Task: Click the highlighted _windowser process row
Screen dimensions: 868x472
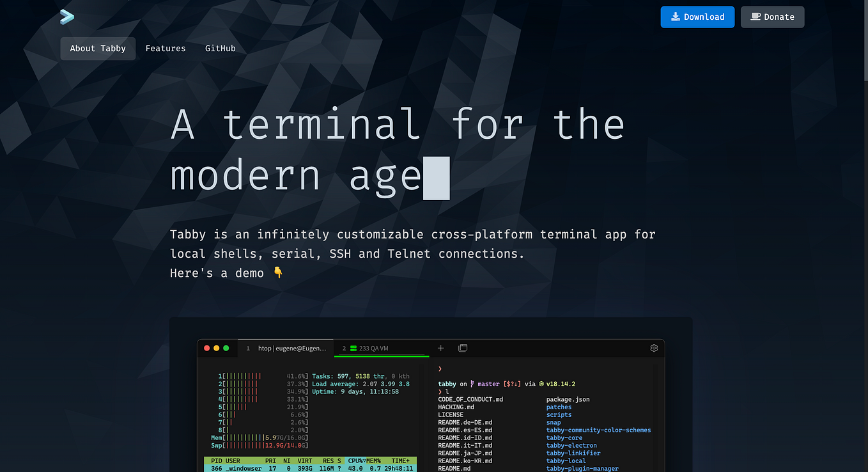Action: pyautogui.click(x=275, y=468)
